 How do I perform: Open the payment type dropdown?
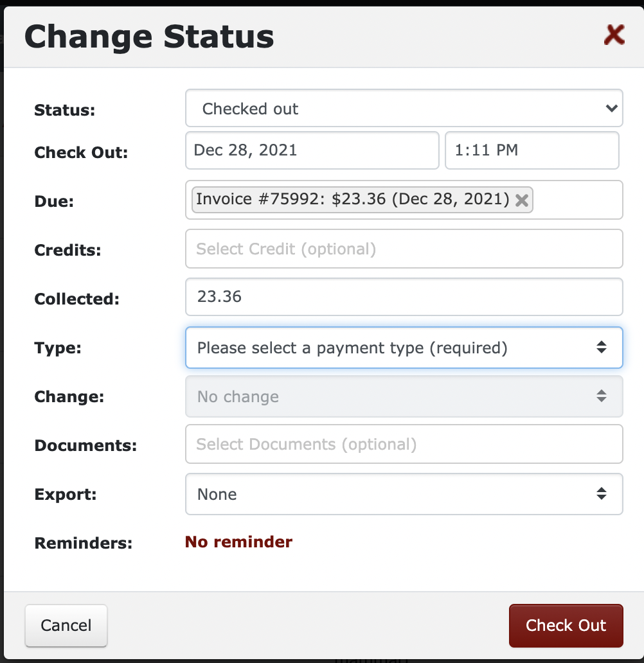coord(404,348)
